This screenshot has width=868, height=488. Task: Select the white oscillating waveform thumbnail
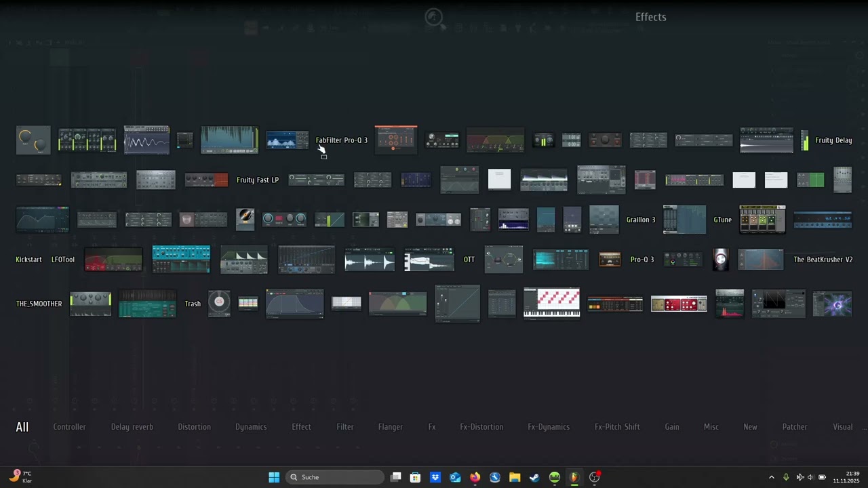click(146, 140)
